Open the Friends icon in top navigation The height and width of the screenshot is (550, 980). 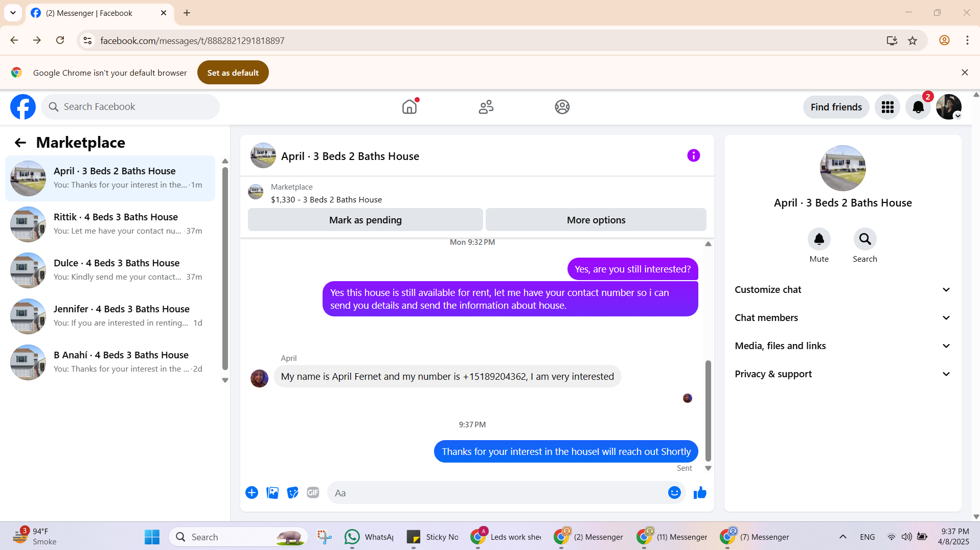point(486,107)
